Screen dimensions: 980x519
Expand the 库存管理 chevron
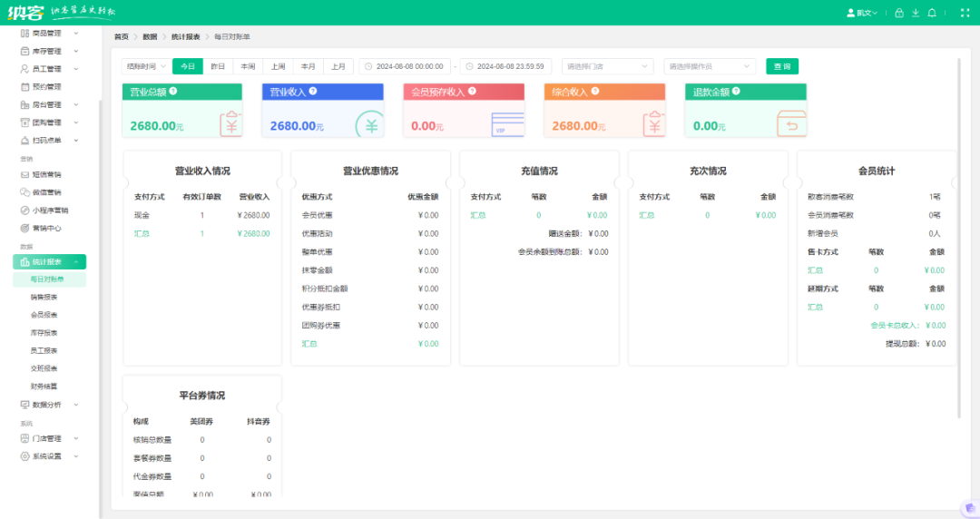pos(76,52)
